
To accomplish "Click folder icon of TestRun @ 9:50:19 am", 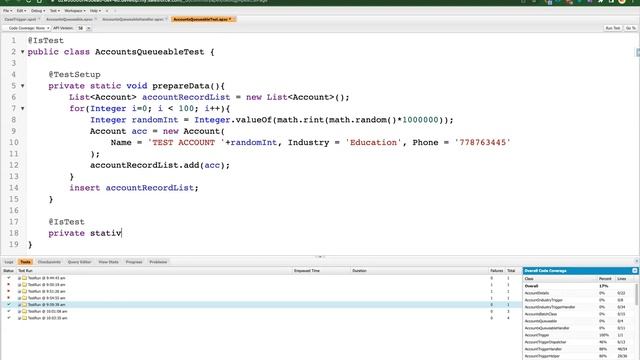I will (24, 284).
